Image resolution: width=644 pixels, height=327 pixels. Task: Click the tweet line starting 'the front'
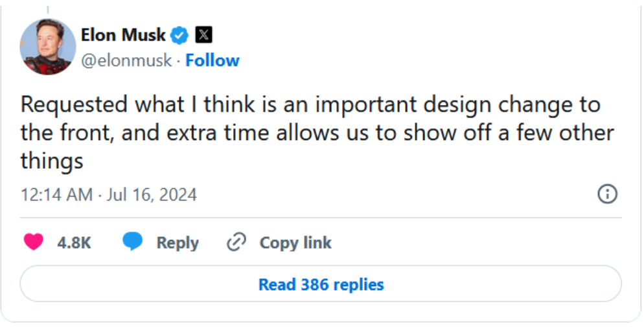tap(317, 133)
